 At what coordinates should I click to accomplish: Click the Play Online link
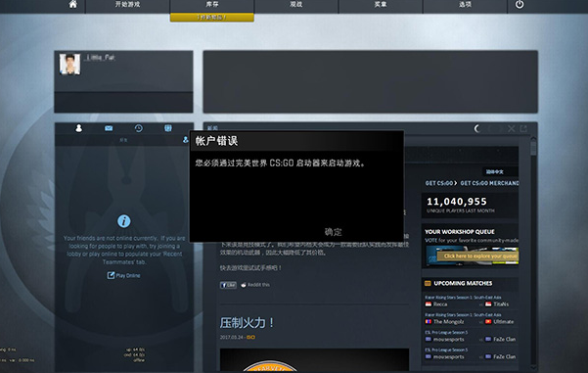click(123, 275)
